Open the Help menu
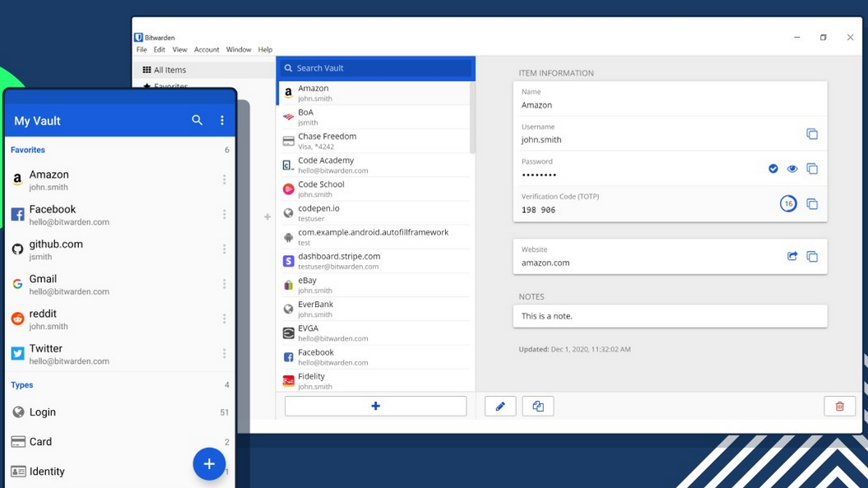868x488 pixels. tap(265, 50)
